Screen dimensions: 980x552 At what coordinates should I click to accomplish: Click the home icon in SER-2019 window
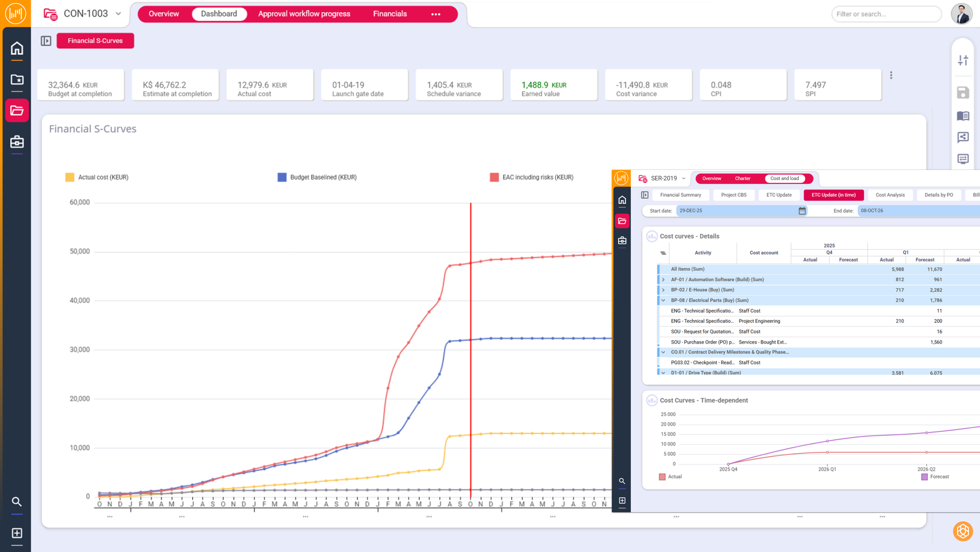pos(622,200)
